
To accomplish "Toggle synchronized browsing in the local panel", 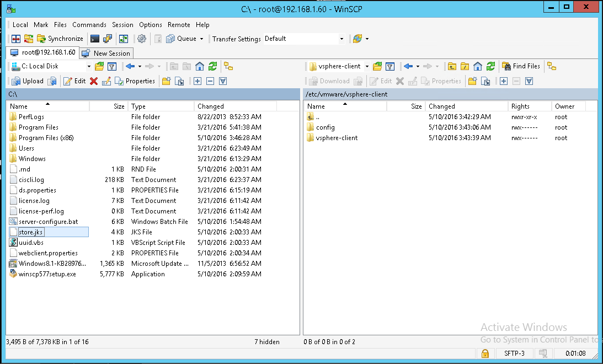I will [228, 66].
